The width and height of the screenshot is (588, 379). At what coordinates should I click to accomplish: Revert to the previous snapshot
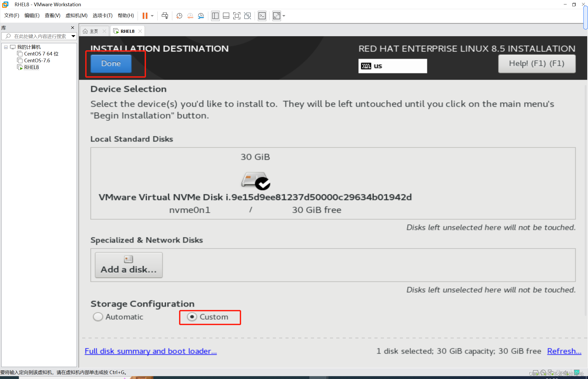[x=190, y=16]
